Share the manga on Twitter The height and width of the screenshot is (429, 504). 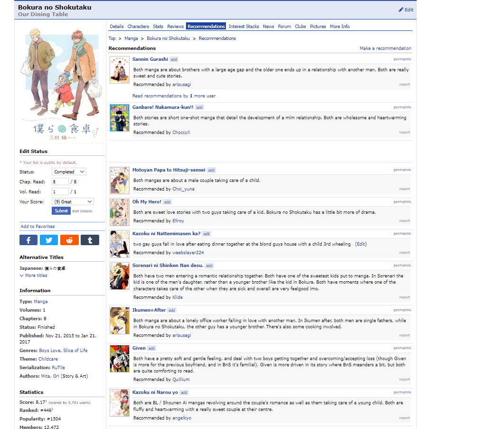tap(48, 240)
